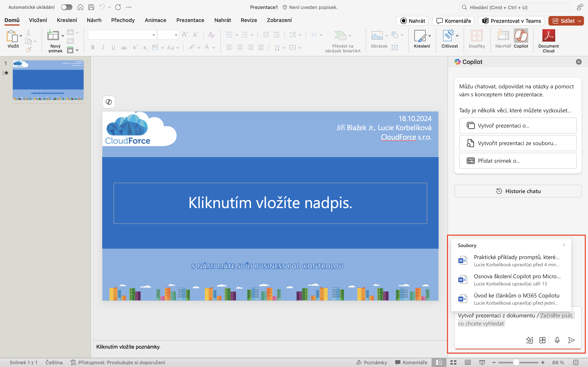Click the Sdílet share button
Screen dimensions: 588x367
click(564, 21)
